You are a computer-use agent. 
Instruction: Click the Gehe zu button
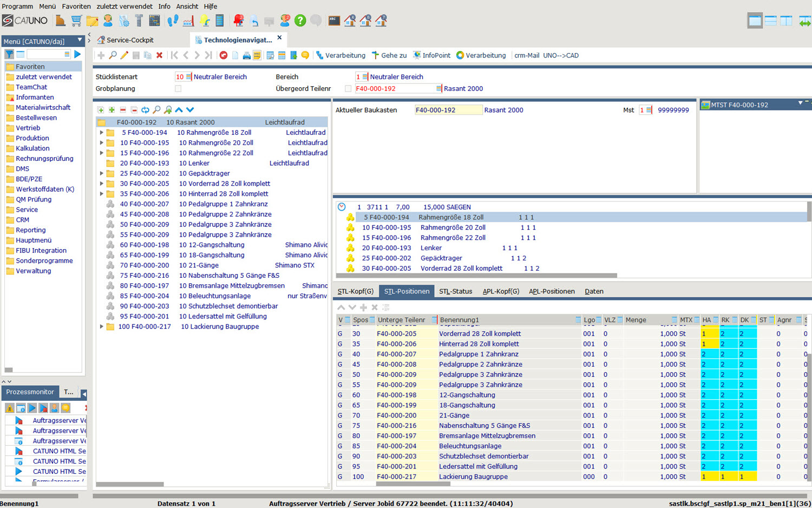(x=389, y=55)
